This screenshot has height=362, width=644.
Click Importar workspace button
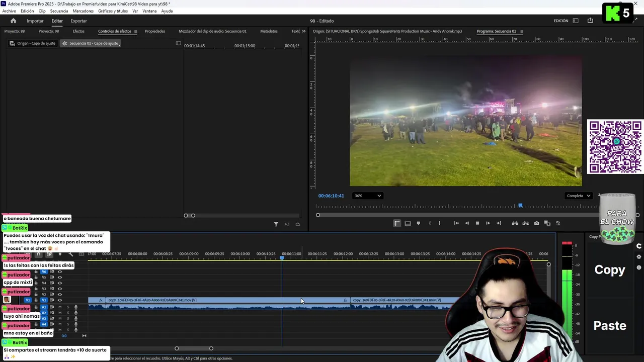[x=35, y=21]
